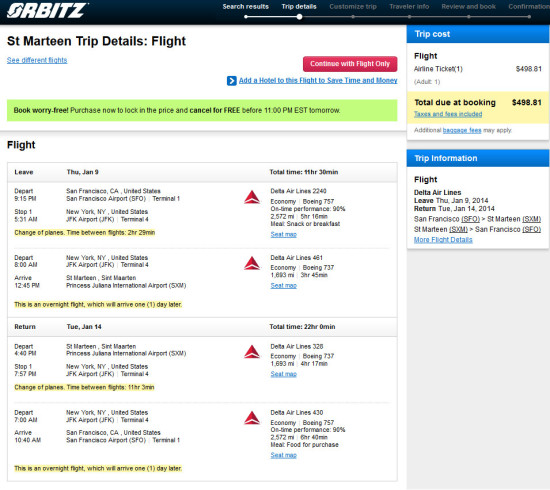Click the blue arrow icon beside Add a Hotel
550x490 pixels.
coord(232,81)
